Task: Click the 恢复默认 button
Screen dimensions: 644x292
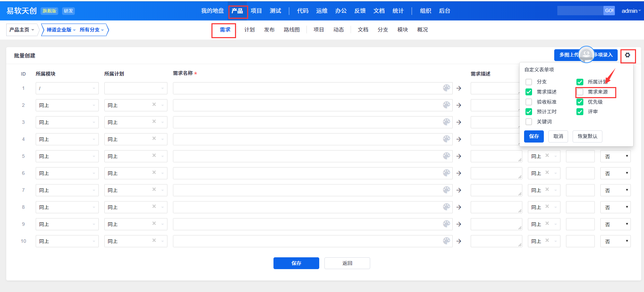Action: pos(588,136)
